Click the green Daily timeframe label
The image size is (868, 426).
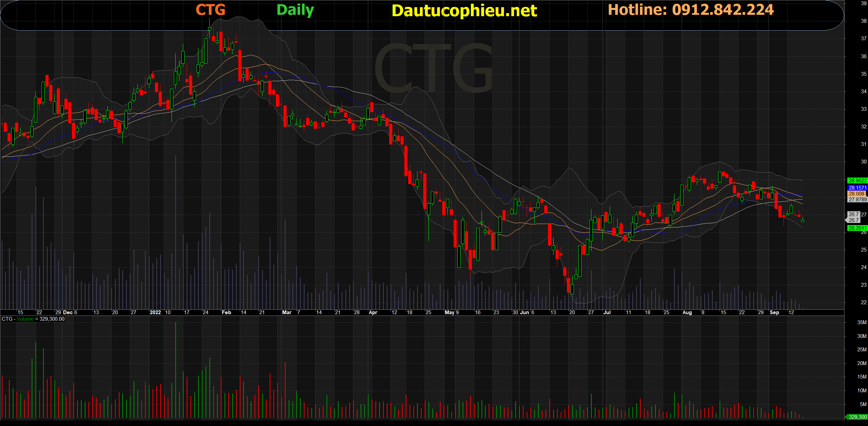point(295,10)
